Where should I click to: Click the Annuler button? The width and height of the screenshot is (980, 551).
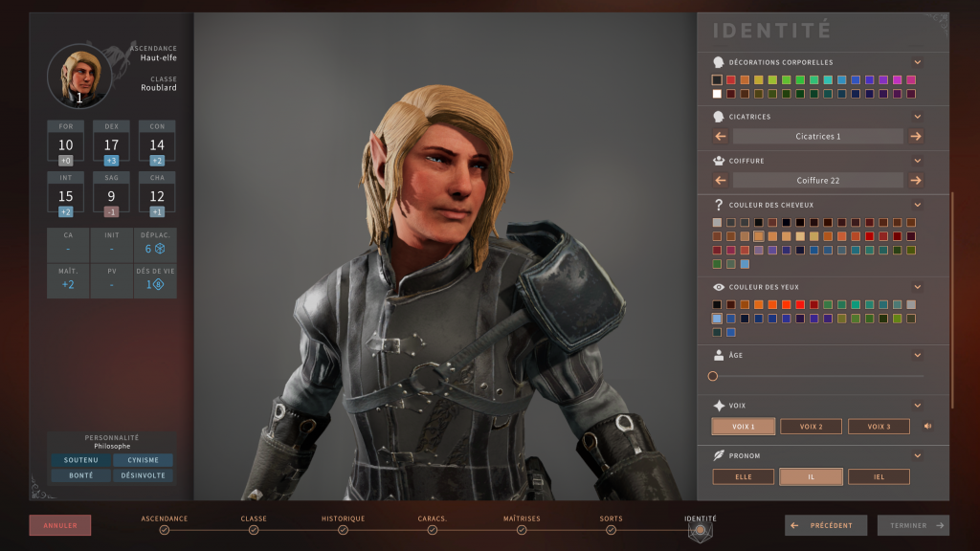[x=59, y=524]
